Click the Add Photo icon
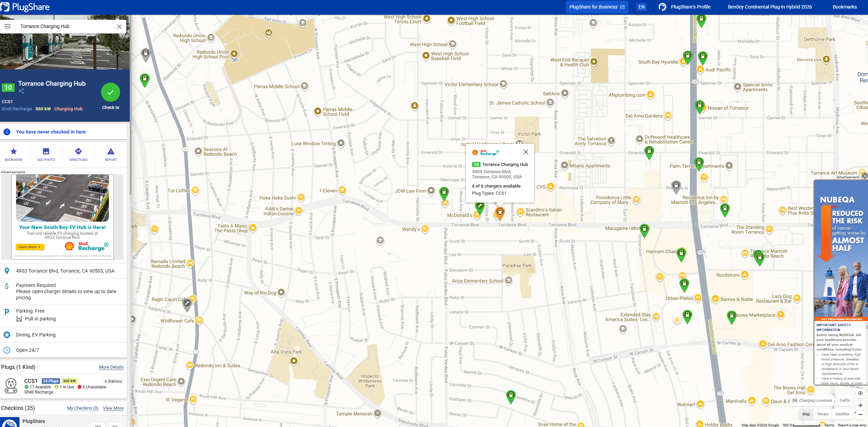This screenshot has width=868, height=427. (46, 154)
